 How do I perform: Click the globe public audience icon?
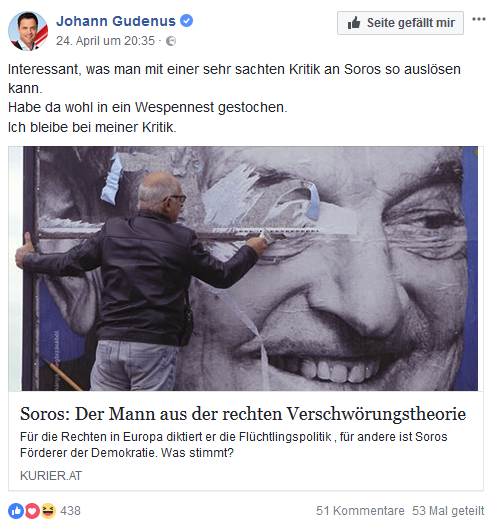(x=171, y=41)
